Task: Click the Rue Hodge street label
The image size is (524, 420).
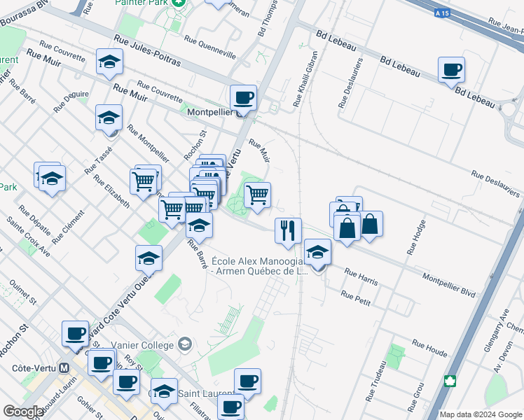Action: (x=416, y=237)
